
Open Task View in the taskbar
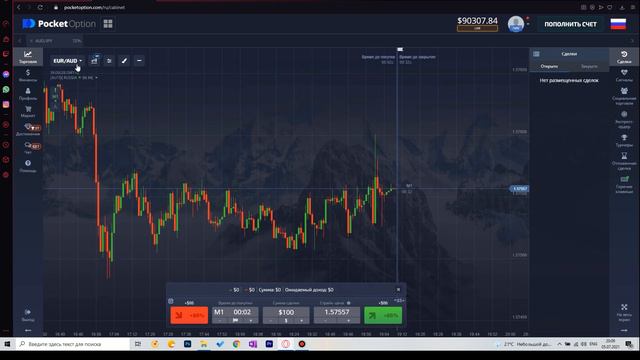tap(138, 344)
